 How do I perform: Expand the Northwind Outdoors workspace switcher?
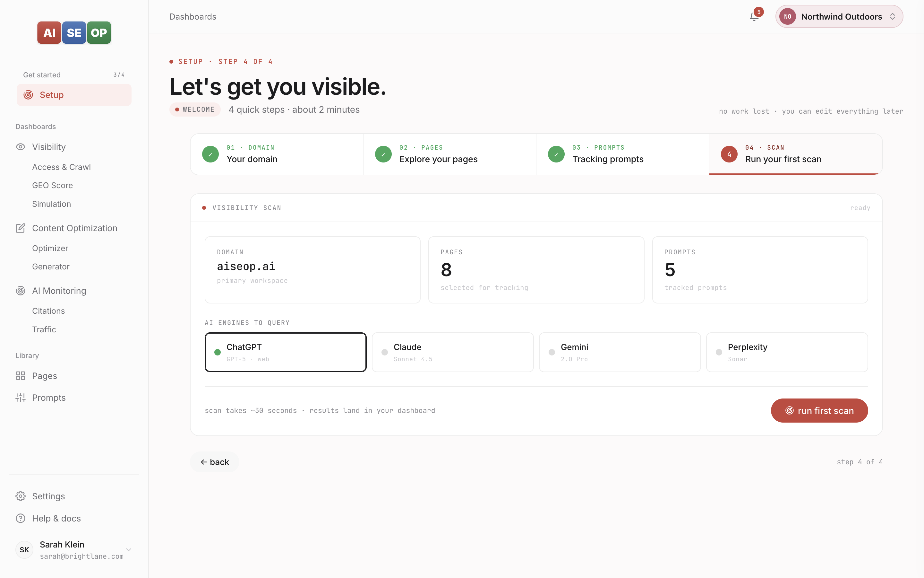(x=839, y=16)
